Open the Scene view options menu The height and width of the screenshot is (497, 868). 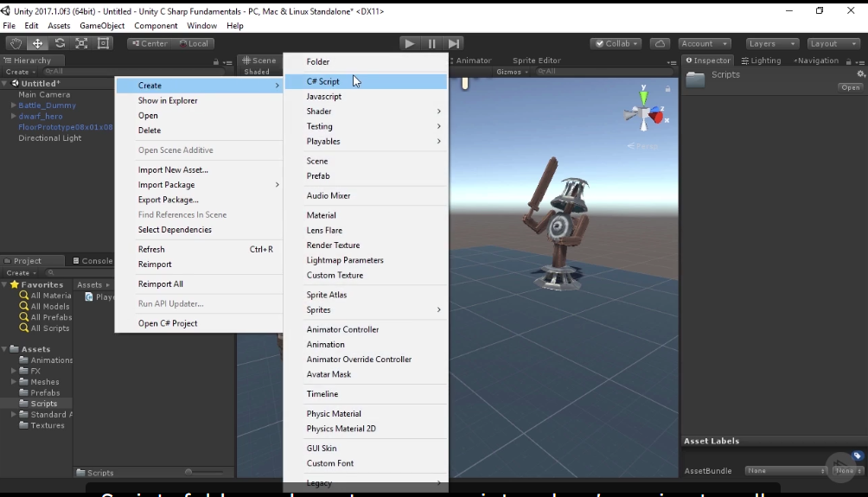[x=672, y=62]
